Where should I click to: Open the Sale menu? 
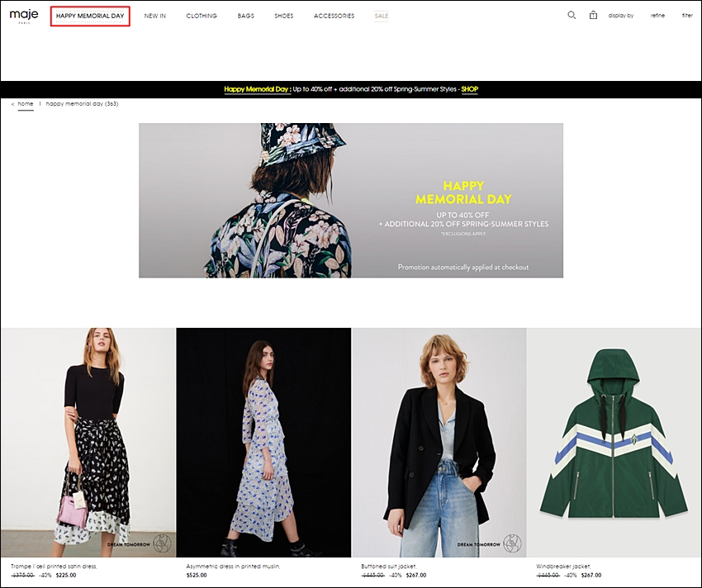[x=382, y=17]
